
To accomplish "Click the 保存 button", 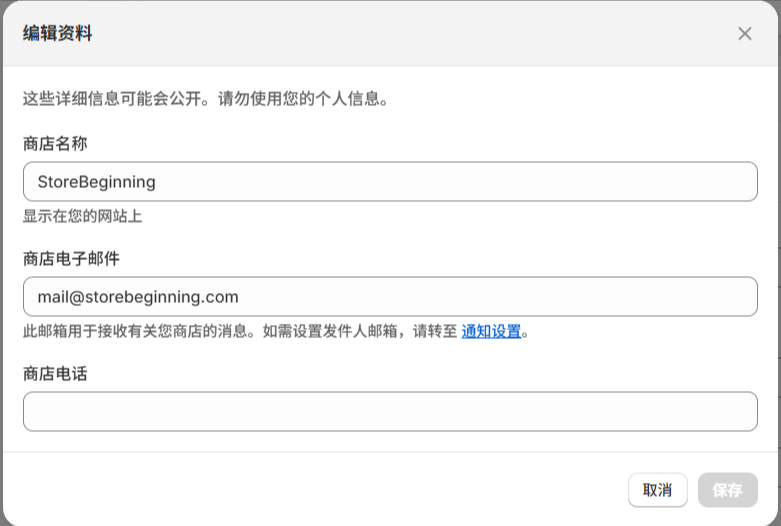I will point(727,490).
